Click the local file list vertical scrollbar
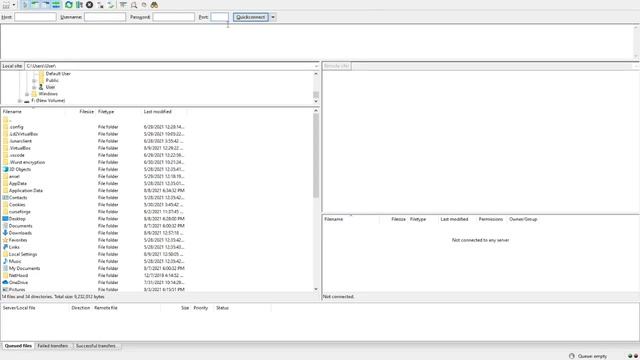 tap(316, 155)
